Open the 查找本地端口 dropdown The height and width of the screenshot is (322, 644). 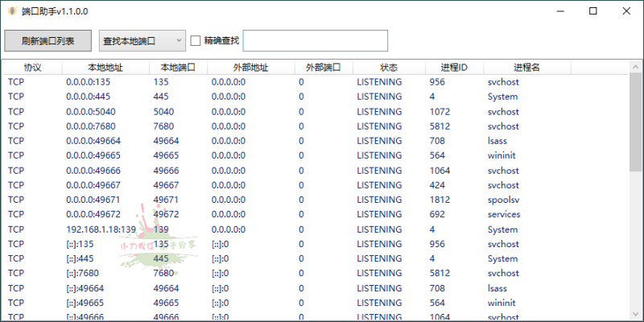click(x=142, y=40)
